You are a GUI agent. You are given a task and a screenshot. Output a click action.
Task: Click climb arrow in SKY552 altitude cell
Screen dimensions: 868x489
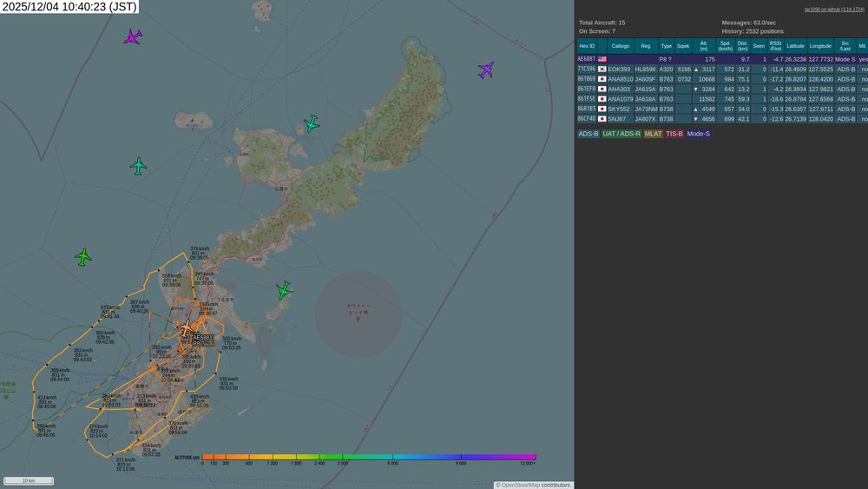[x=696, y=109]
